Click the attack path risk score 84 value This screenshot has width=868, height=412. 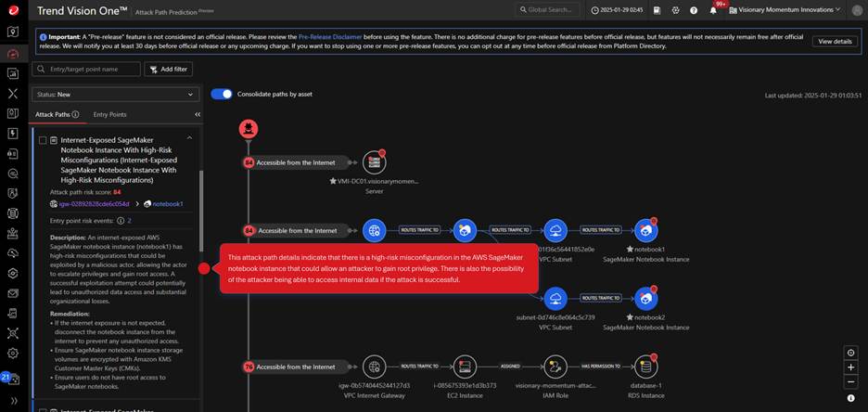pos(117,192)
